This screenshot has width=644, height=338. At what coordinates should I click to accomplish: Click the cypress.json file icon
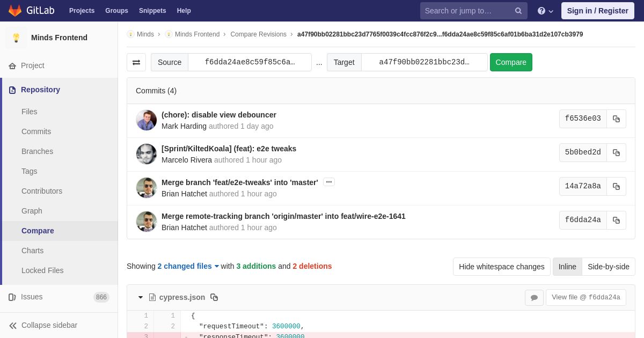coord(152,297)
